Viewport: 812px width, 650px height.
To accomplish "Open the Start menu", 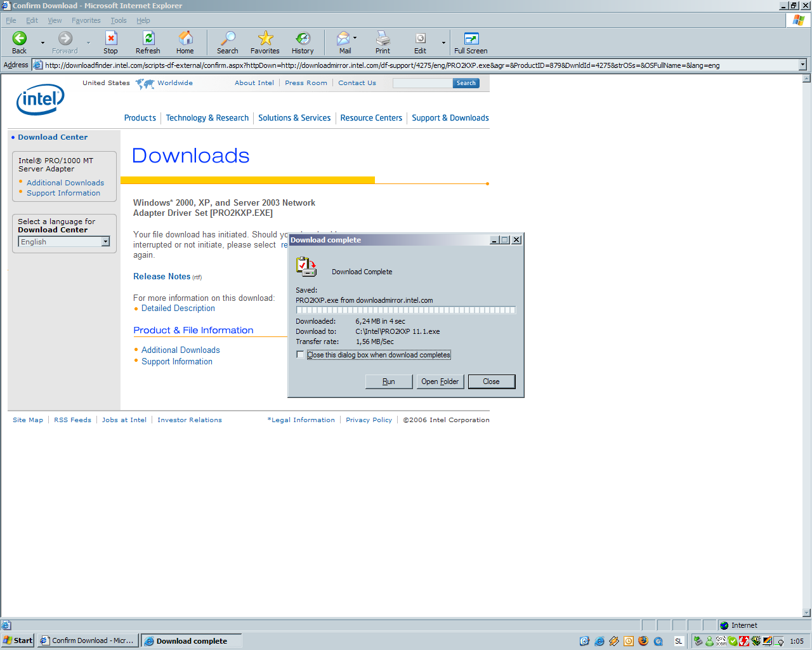I will (18, 640).
